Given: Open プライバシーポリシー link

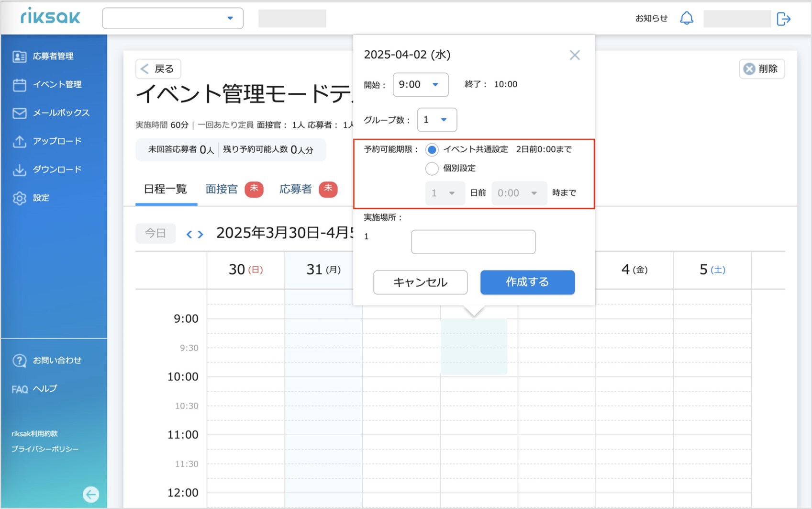Looking at the screenshot, I should (x=45, y=449).
